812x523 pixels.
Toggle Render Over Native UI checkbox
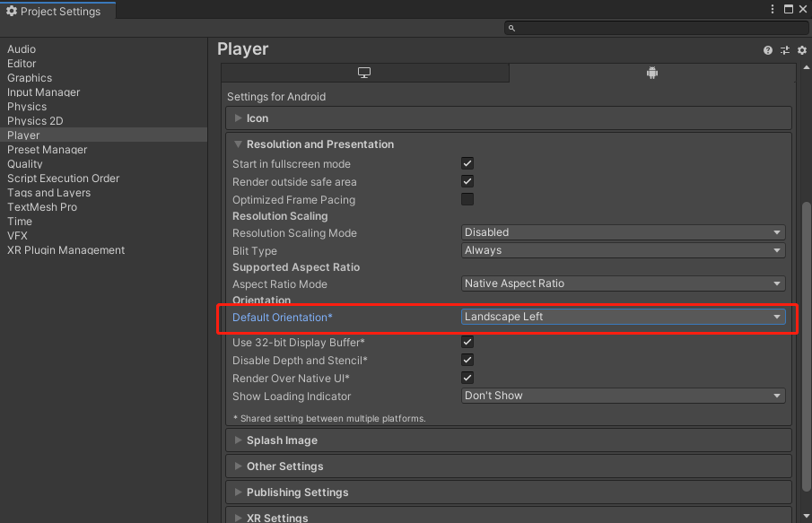pyautogui.click(x=467, y=378)
